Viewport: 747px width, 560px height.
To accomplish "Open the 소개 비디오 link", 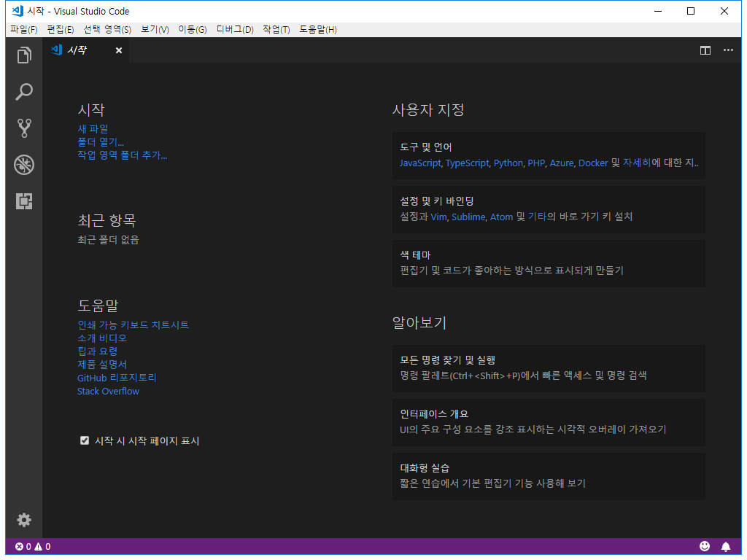I will tap(102, 338).
